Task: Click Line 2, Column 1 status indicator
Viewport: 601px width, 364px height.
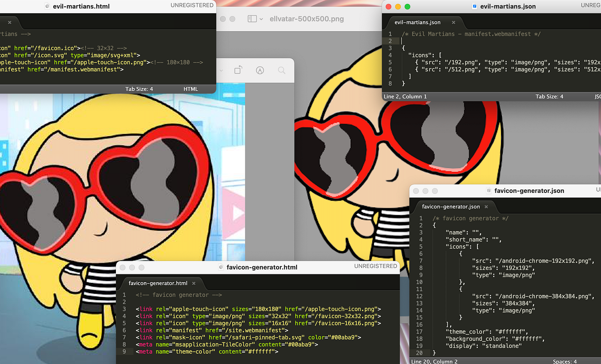Action: pos(405,96)
